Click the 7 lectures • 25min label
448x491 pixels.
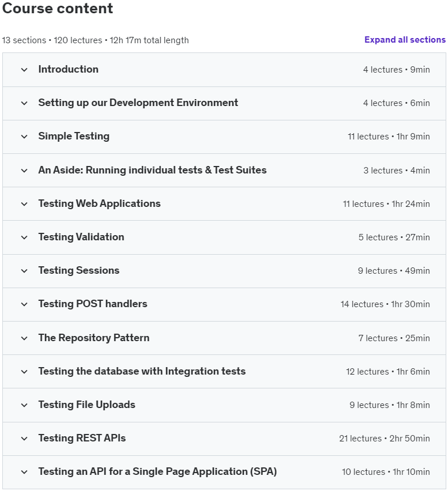click(394, 338)
